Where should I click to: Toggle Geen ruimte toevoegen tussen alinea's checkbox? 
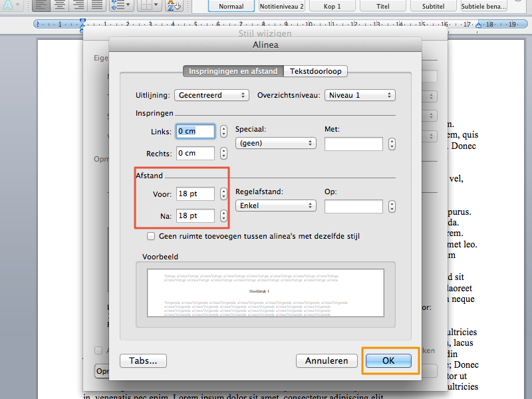(x=151, y=236)
